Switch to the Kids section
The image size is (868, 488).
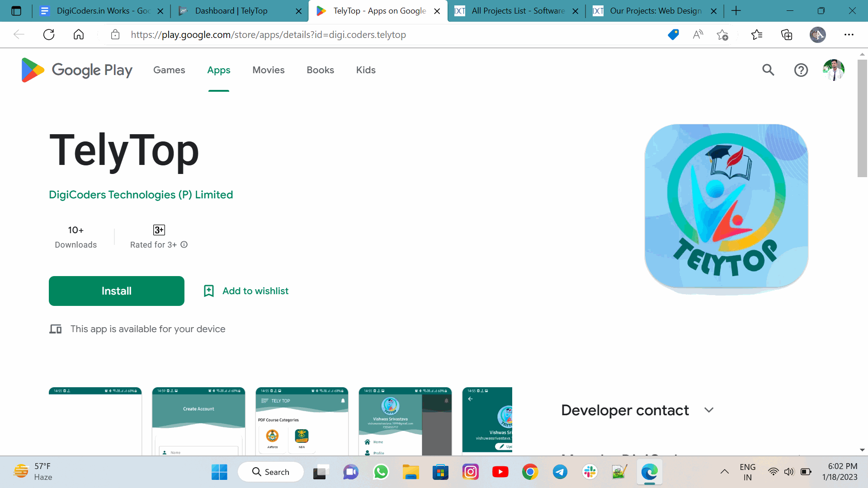[x=366, y=70]
